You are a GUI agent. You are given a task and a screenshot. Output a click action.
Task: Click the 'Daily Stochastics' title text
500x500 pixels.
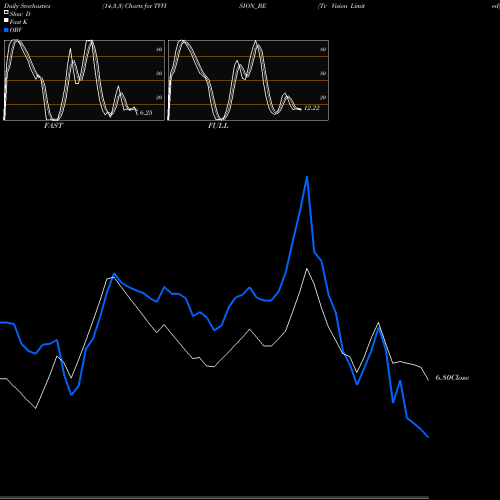(x=27, y=6)
